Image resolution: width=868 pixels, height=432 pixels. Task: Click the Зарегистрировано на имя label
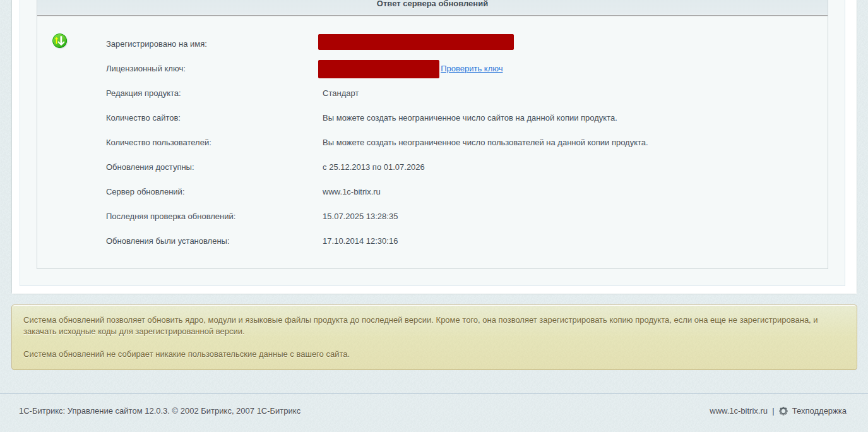(156, 44)
